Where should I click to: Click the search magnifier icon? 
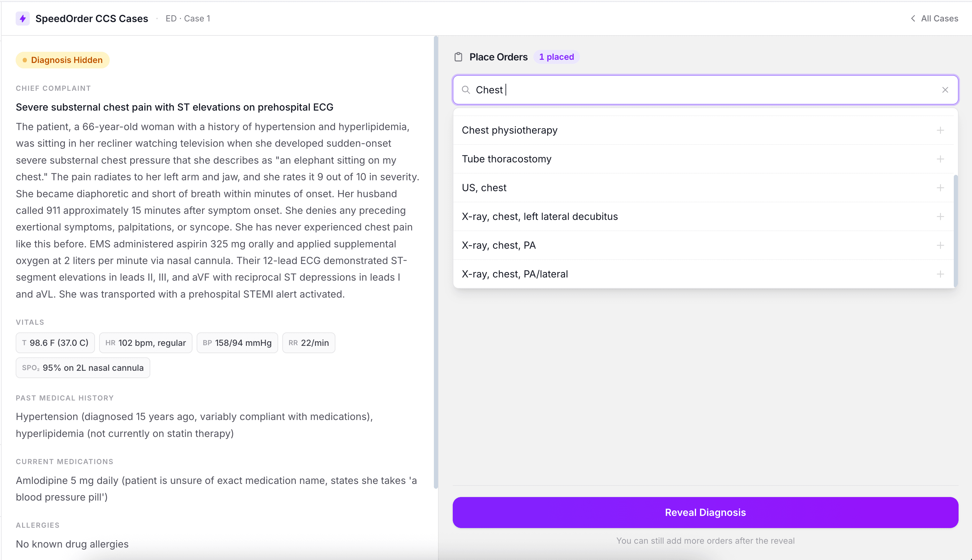(466, 90)
